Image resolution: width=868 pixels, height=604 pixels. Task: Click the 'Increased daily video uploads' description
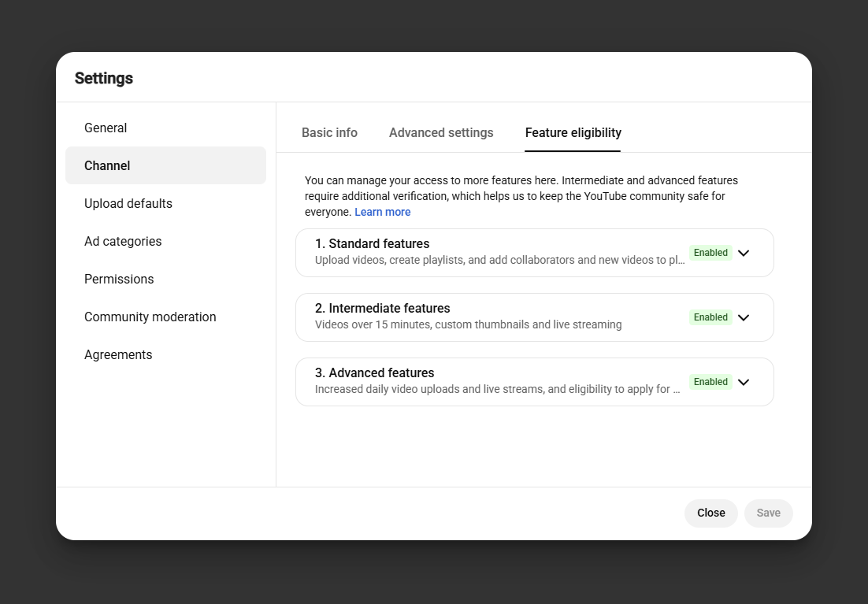498,389
